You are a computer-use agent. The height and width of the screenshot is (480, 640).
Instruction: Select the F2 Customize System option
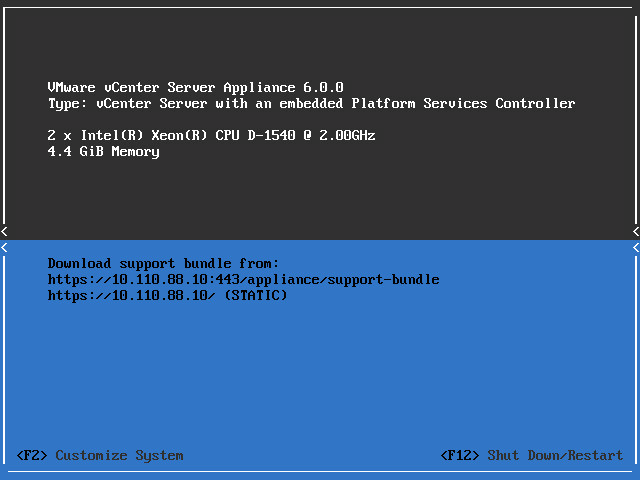tap(100, 456)
